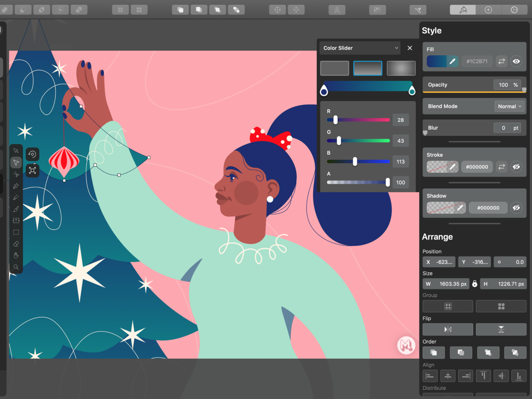Align objects to the right edge
532x399 pixels.
tap(465, 376)
